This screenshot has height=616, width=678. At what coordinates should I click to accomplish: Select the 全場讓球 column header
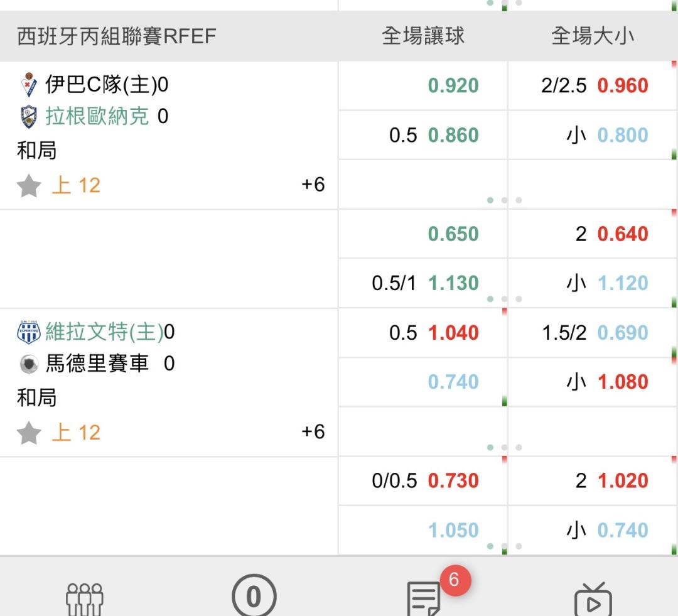pyautogui.click(x=423, y=36)
